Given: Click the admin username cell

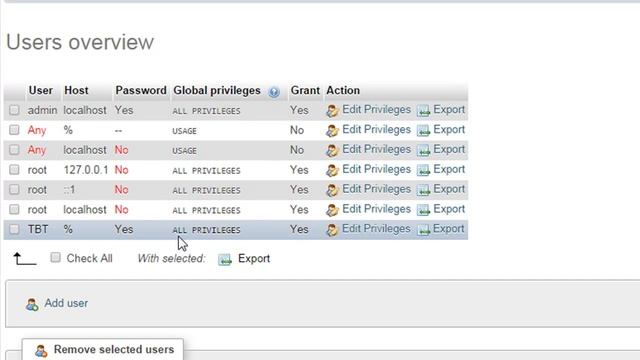Looking at the screenshot, I should point(42,110).
